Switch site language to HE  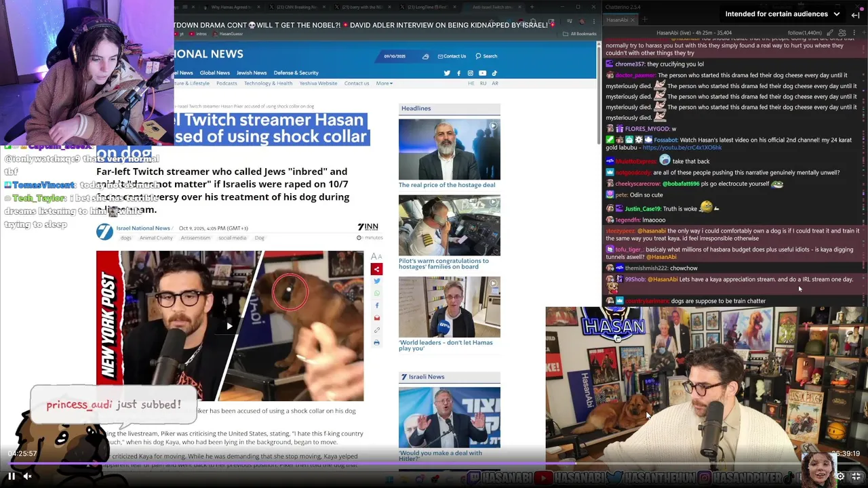coord(471,83)
